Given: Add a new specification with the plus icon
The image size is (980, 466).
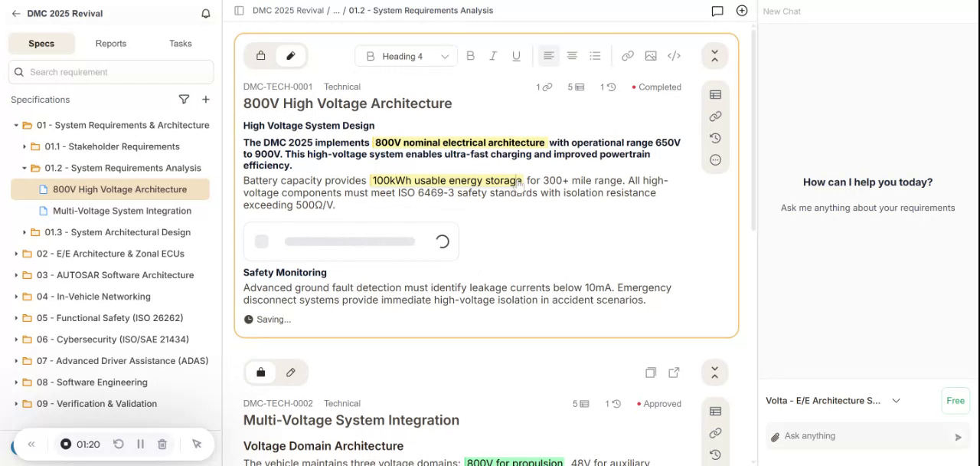Looking at the screenshot, I should click(206, 100).
